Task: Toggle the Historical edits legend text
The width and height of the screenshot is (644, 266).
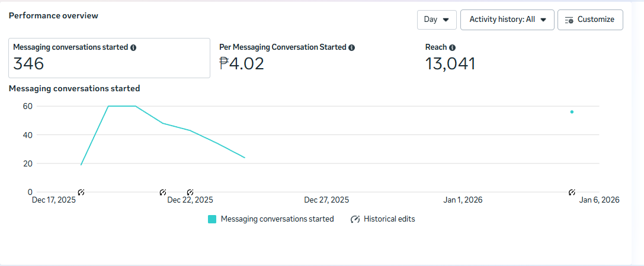Action: click(389, 219)
